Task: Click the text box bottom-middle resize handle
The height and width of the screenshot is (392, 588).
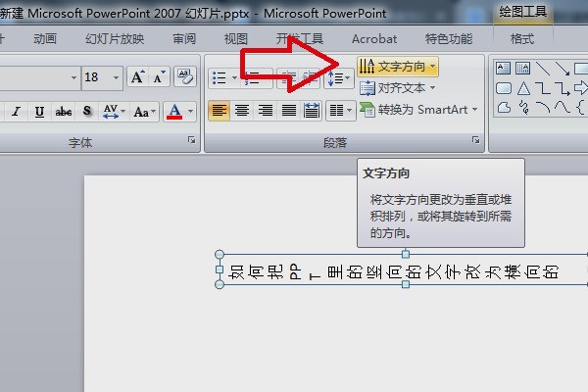Action: click(x=406, y=284)
